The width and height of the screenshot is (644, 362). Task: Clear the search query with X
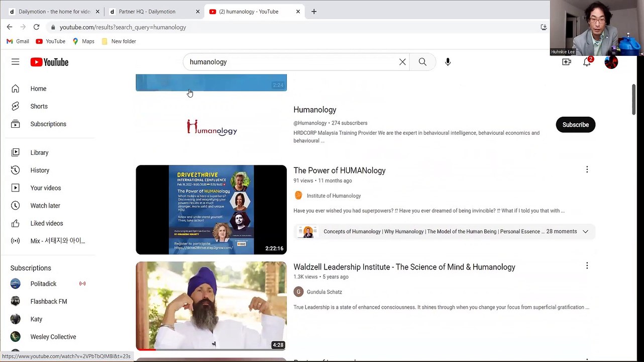pyautogui.click(x=402, y=62)
